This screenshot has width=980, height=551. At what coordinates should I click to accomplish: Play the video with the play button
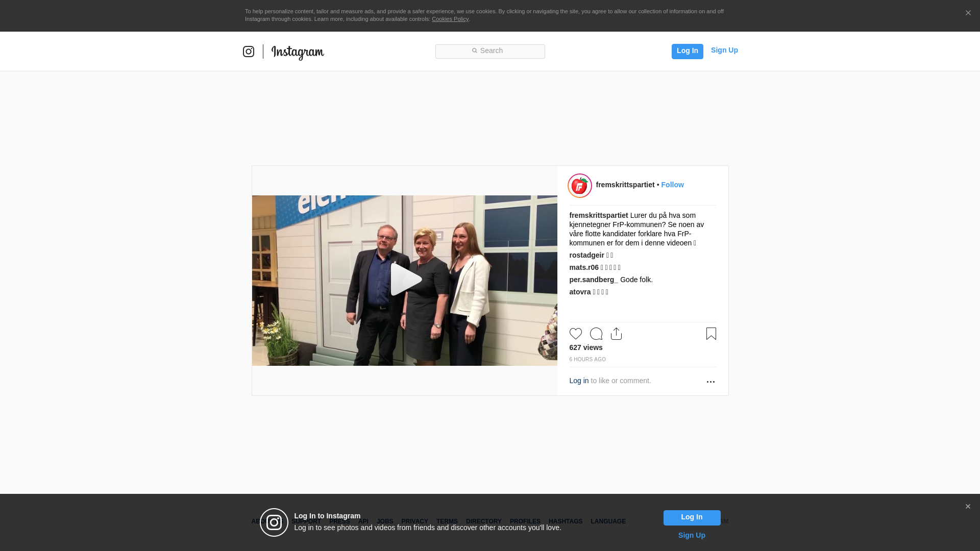click(x=405, y=280)
